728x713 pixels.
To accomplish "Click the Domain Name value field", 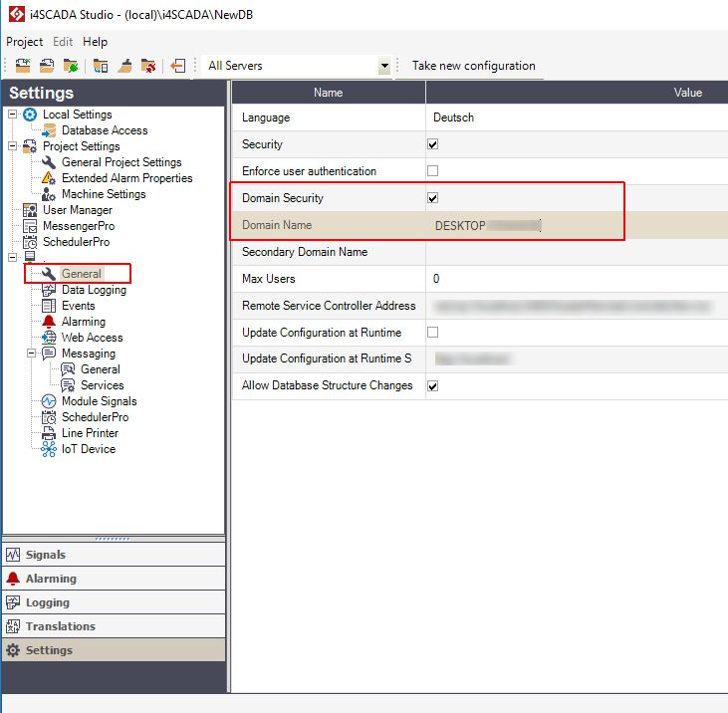I will pos(577,226).
